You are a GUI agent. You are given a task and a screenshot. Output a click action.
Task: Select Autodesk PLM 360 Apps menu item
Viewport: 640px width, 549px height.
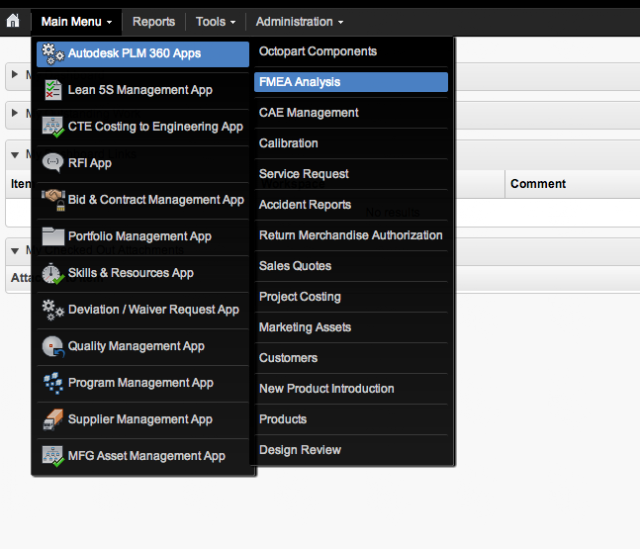pyautogui.click(x=143, y=54)
